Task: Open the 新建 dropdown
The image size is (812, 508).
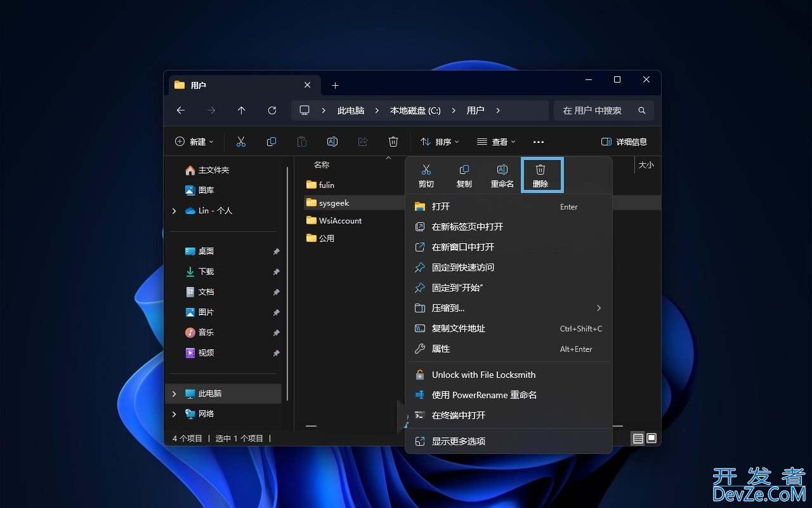Action: 195,142
